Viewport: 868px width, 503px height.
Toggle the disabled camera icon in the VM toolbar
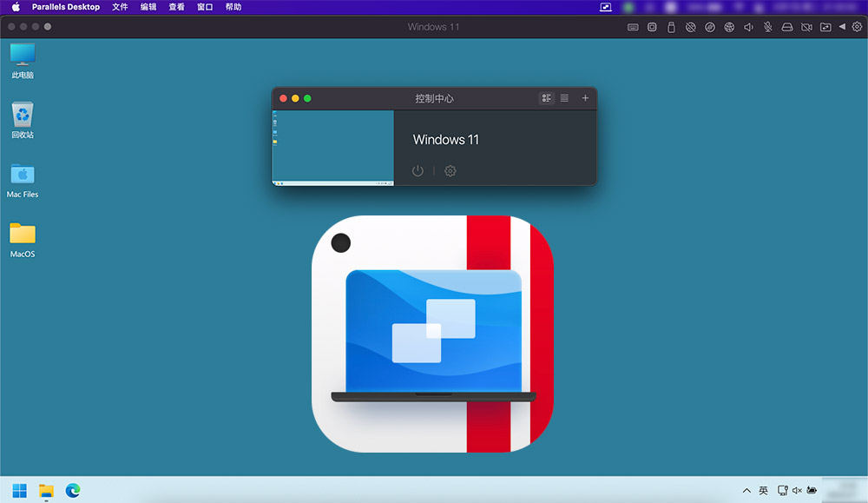point(806,27)
